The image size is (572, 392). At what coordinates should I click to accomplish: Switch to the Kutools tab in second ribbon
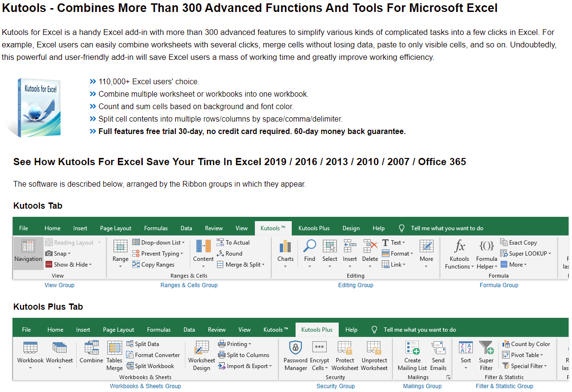(275, 330)
